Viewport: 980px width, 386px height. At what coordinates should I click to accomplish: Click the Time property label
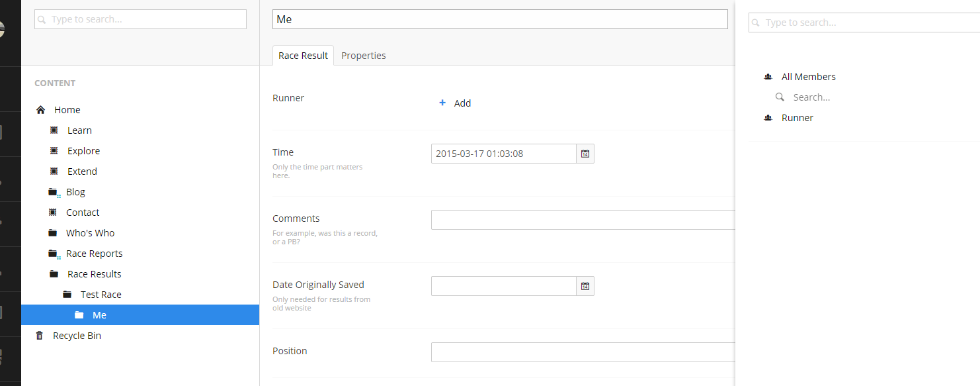click(x=283, y=152)
